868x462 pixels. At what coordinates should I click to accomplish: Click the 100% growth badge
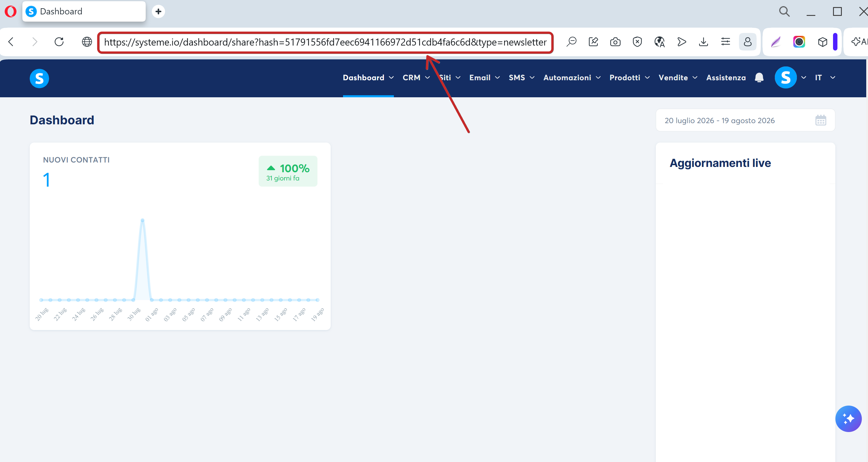pyautogui.click(x=288, y=171)
